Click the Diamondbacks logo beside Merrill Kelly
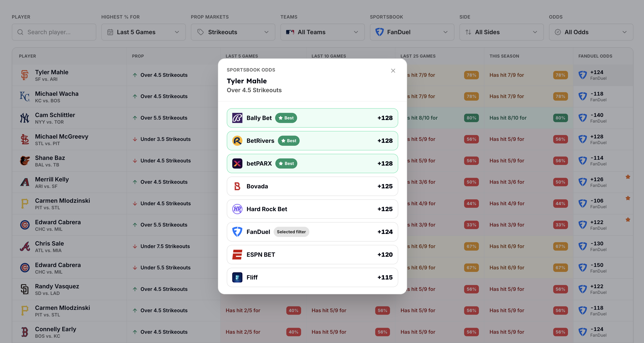The image size is (644, 343). 24,182
